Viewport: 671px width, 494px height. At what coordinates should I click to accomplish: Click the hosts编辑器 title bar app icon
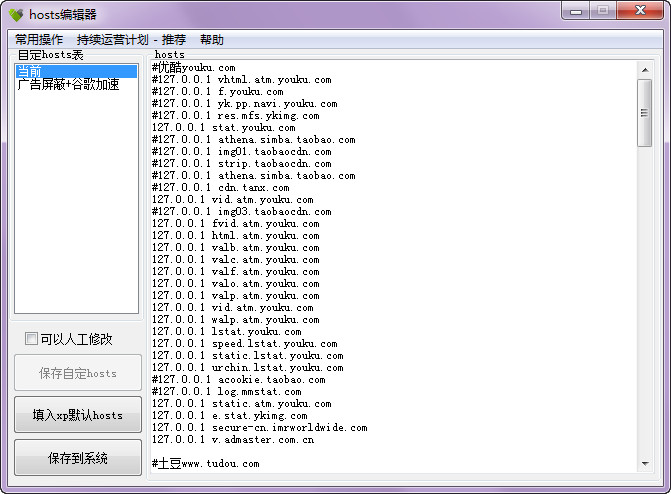click(x=16, y=15)
